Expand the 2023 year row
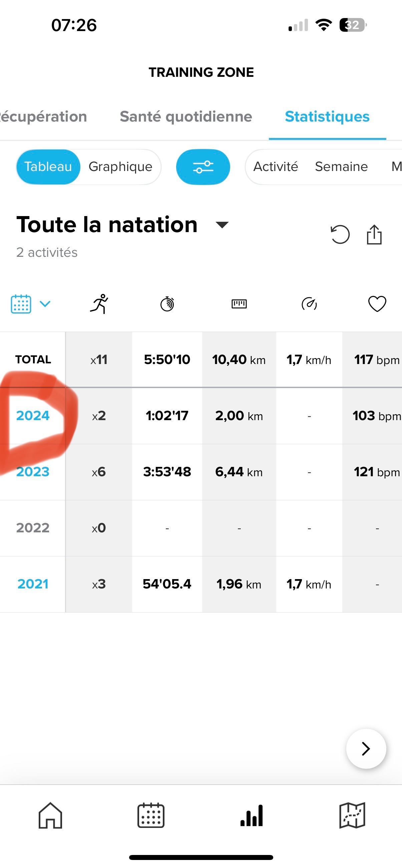Image resolution: width=402 pixels, height=868 pixels. [x=33, y=472]
